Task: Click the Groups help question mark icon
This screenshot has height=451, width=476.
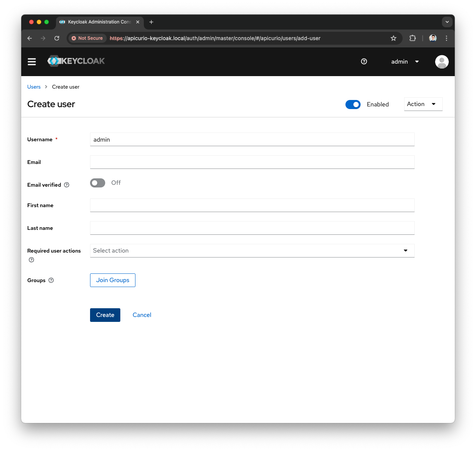Action: click(51, 280)
